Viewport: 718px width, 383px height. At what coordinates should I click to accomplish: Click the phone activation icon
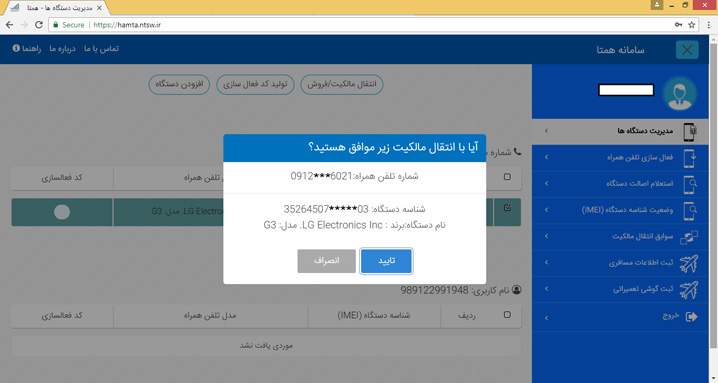[690, 158]
